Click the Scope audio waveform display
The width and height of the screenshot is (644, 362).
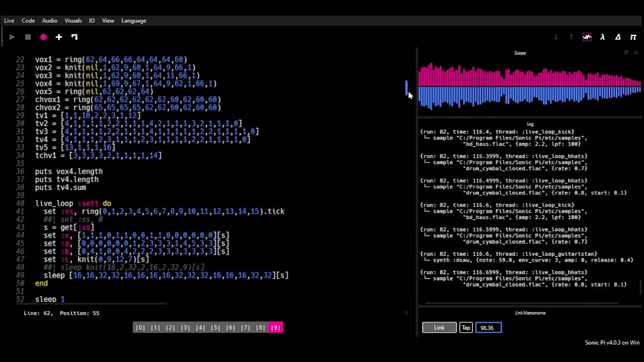530,86
